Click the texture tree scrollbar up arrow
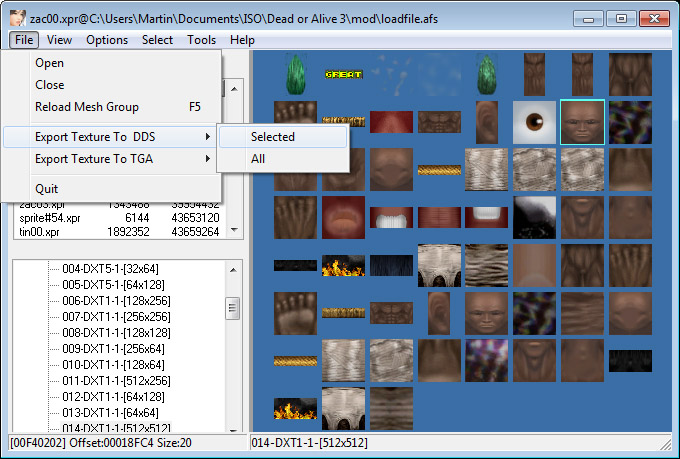 233,270
